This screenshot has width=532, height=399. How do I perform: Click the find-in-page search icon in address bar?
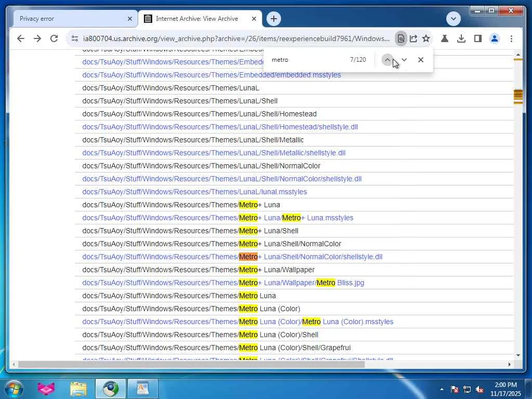[x=401, y=38]
